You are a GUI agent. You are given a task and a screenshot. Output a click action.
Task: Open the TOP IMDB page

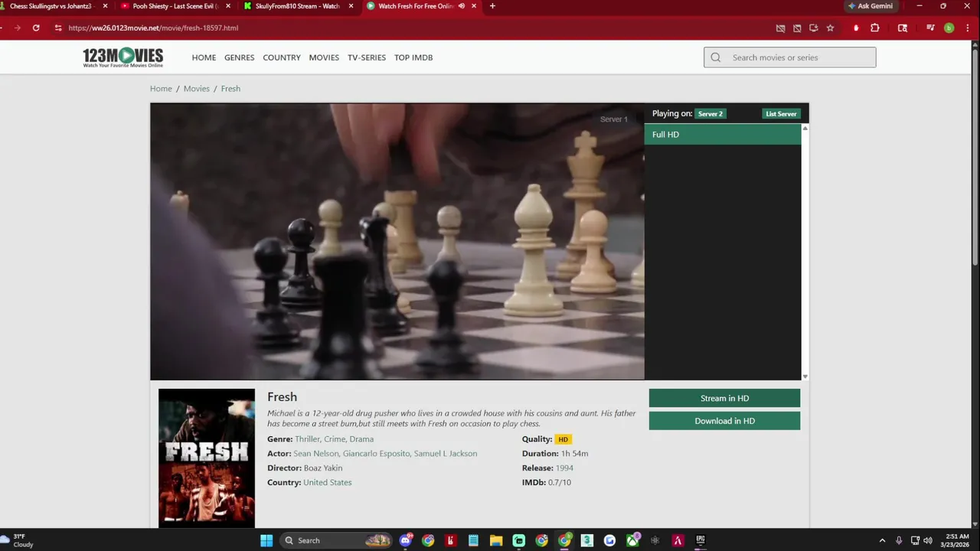(413, 57)
